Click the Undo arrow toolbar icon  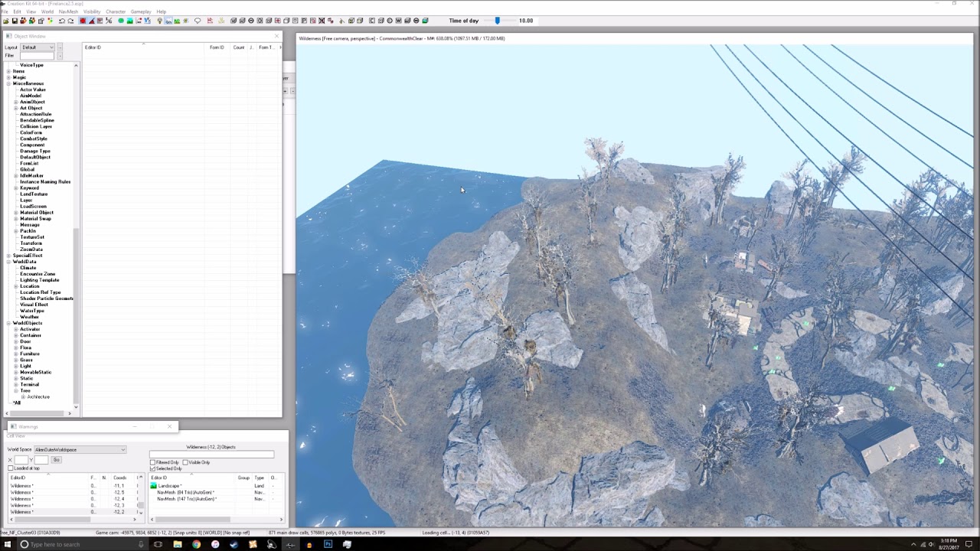[61, 21]
